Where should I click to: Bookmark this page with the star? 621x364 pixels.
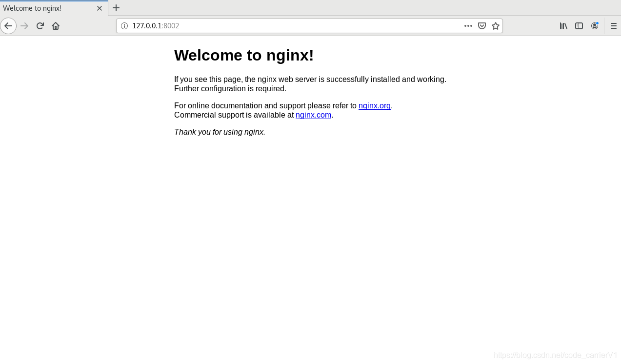(496, 26)
